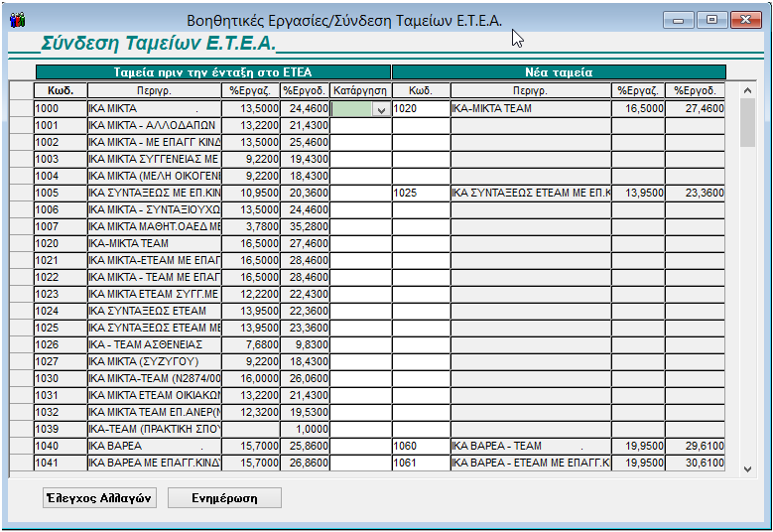The image size is (773, 532).
Task: Click %Εργοδ. value 35,2800
Action: (x=305, y=227)
